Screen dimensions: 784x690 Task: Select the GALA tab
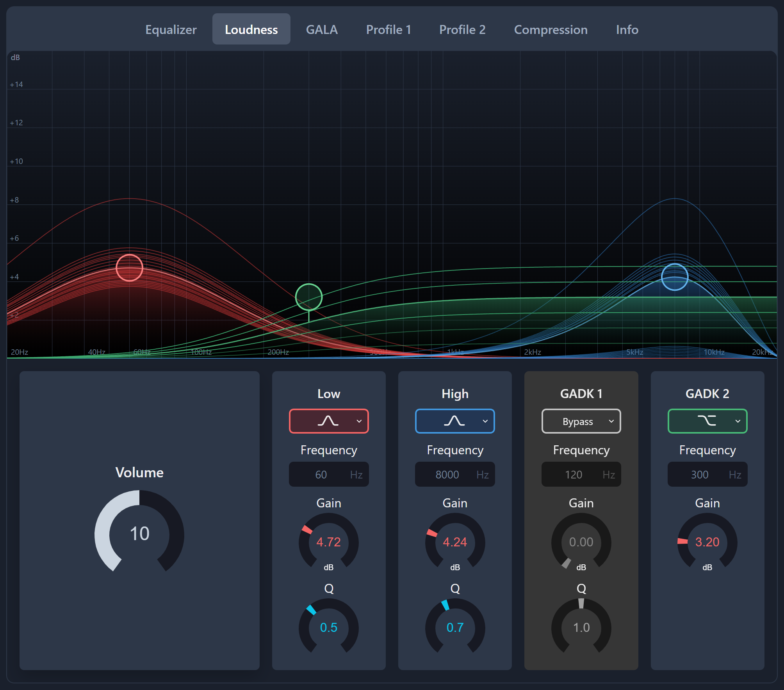[322, 30]
